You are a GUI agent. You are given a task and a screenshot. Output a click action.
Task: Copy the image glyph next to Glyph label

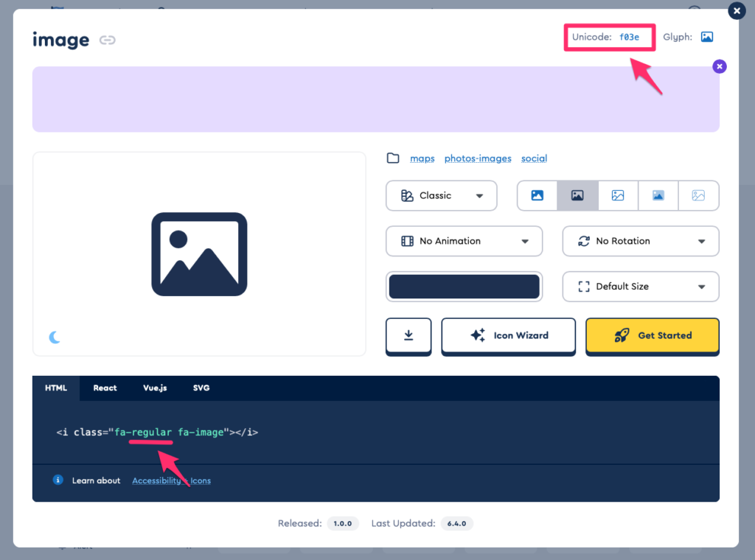(x=706, y=37)
